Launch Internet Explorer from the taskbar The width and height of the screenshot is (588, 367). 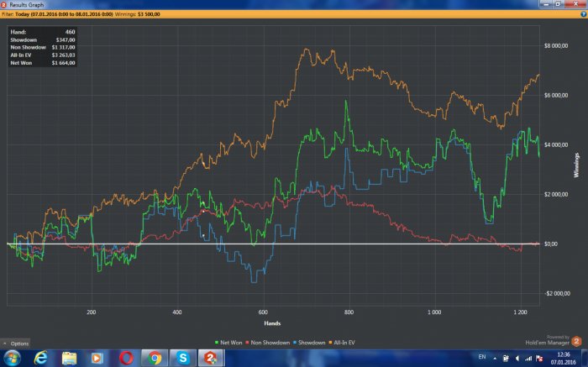click(x=40, y=358)
